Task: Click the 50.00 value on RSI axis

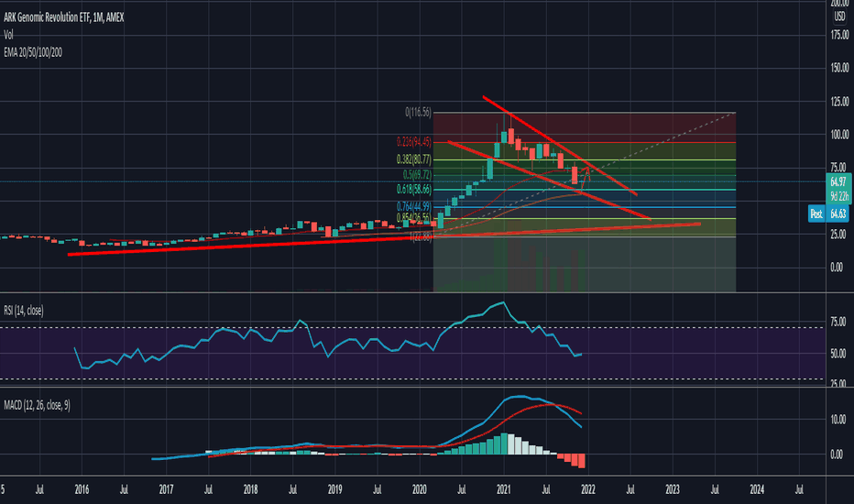Action: point(838,354)
